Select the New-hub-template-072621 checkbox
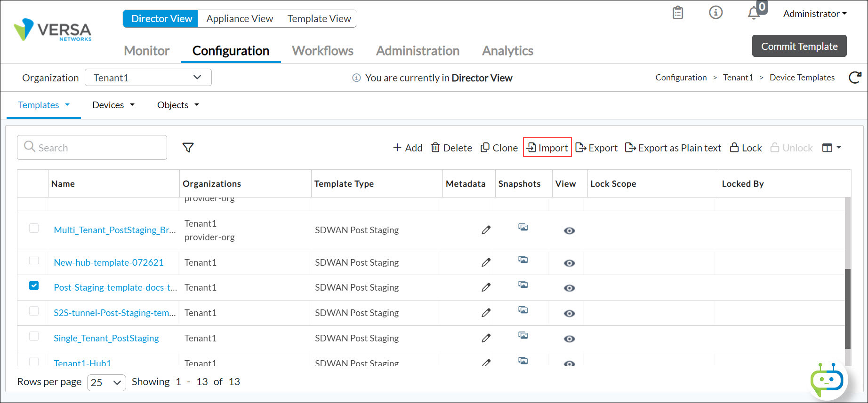This screenshot has height=403, width=868. [34, 261]
